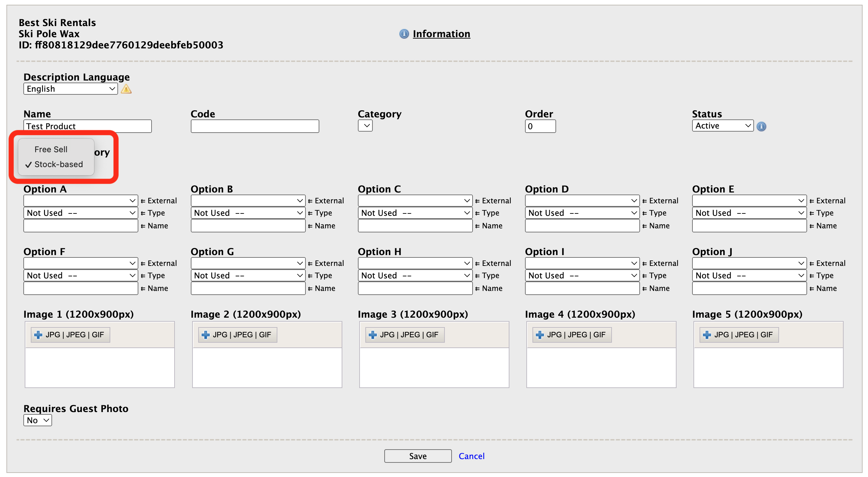868x477 pixels.
Task: Click plus icon to upload Image 4
Action: point(540,335)
